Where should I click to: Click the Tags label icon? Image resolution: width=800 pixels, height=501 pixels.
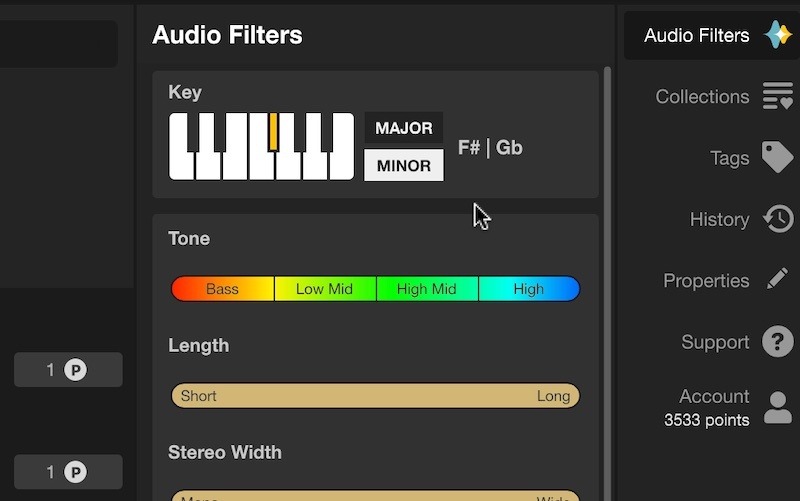point(778,158)
